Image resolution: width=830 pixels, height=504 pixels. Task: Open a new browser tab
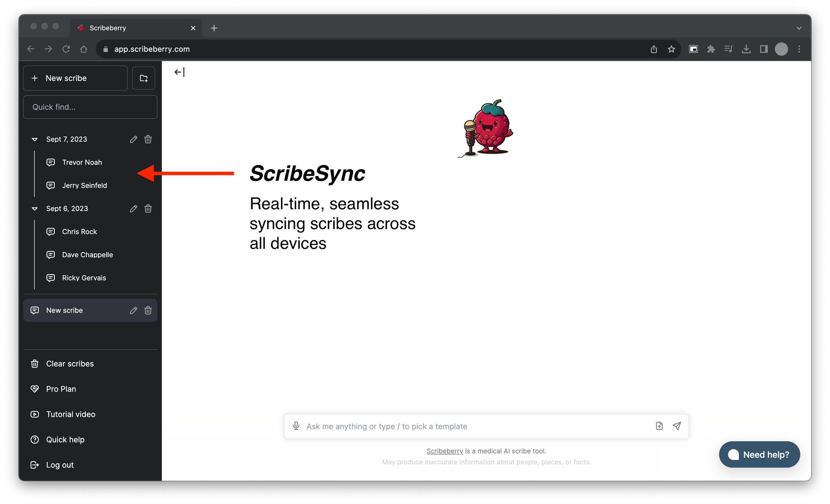214,28
